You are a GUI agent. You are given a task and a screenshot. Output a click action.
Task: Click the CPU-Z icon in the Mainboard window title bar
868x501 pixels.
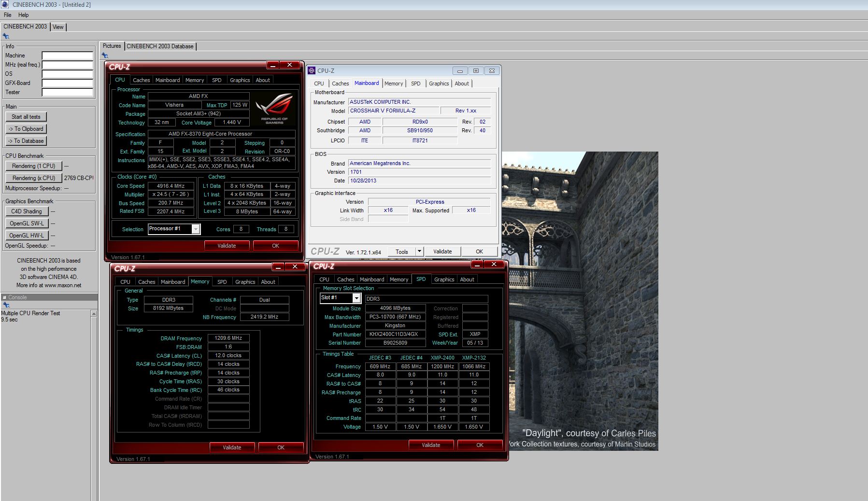tap(312, 70)
